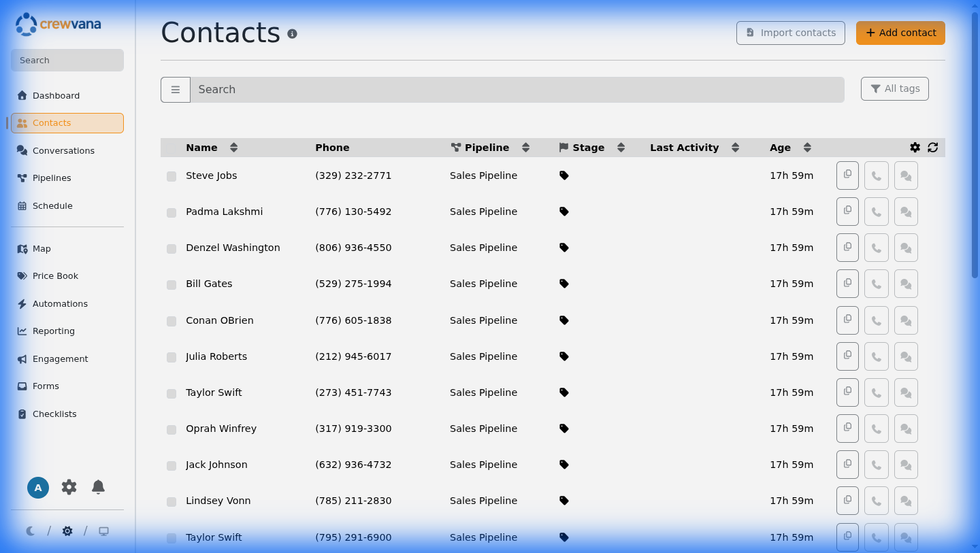Start a call with Steve Jobs
Image resolution: width=980 pixels, height=553 pixels.
[876, 175]
